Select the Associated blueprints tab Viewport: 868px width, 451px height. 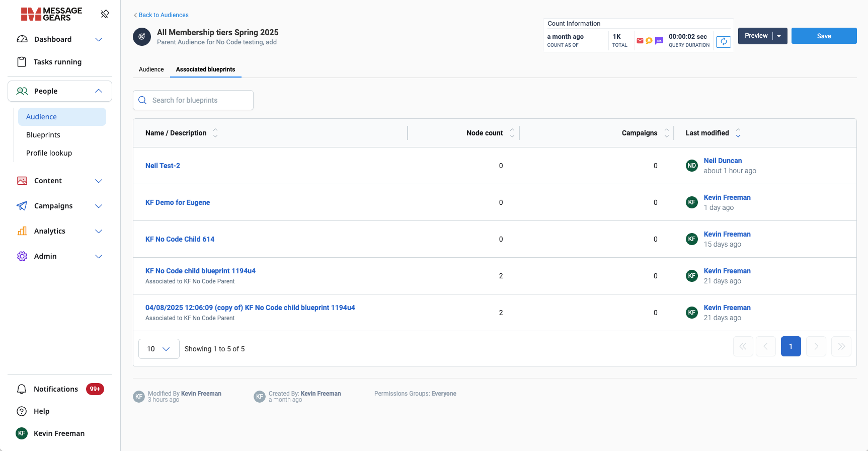coord(206,69)
